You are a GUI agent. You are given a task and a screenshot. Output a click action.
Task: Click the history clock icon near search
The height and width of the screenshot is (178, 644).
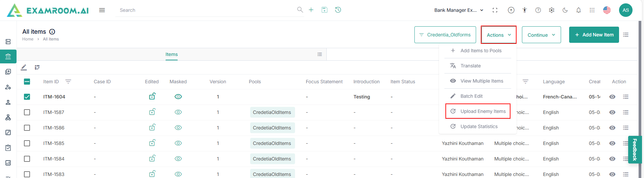(338, 10)
